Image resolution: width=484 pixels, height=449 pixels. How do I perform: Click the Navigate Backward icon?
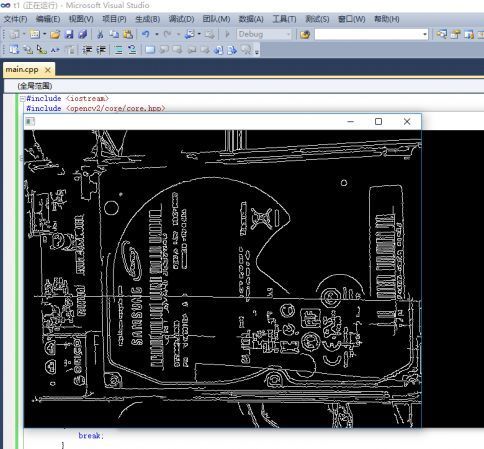click(x=190, y=34)
